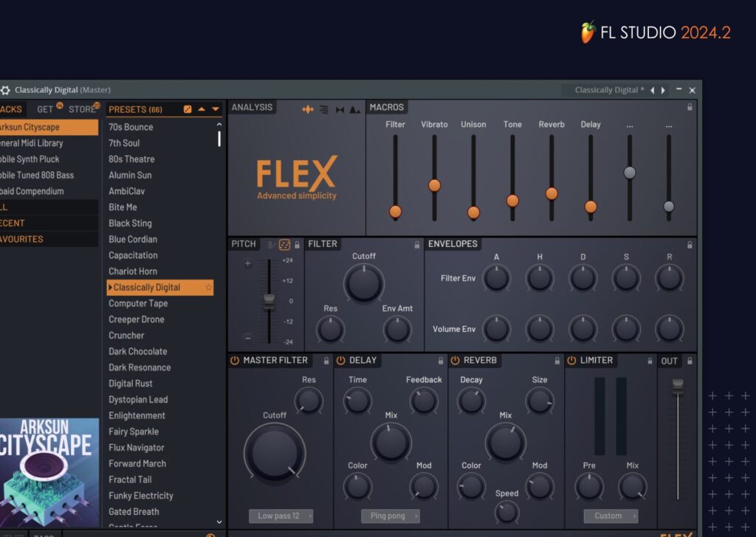Click the up arrow in the Presets header
The height and width of the screenshot is (537, 756).
202,109
